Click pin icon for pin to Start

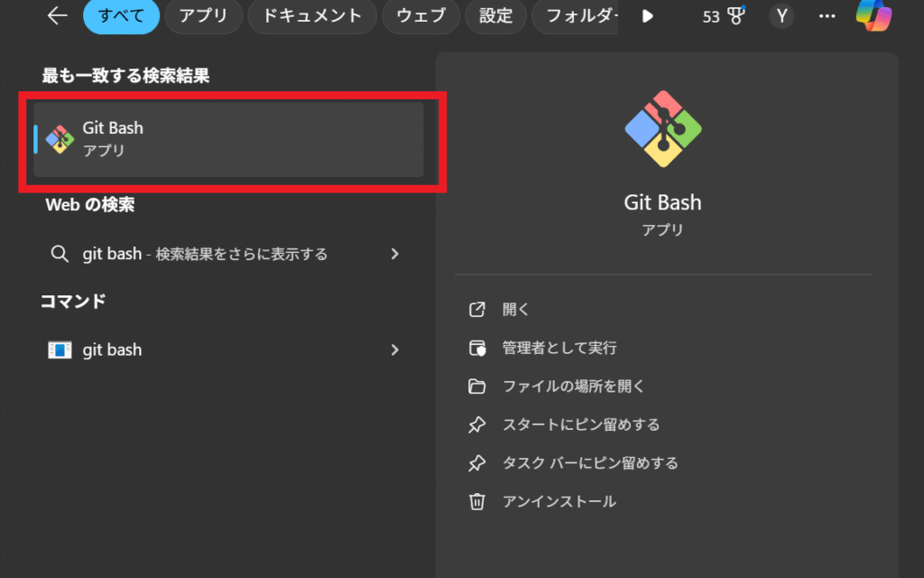(x=476, y=424)
